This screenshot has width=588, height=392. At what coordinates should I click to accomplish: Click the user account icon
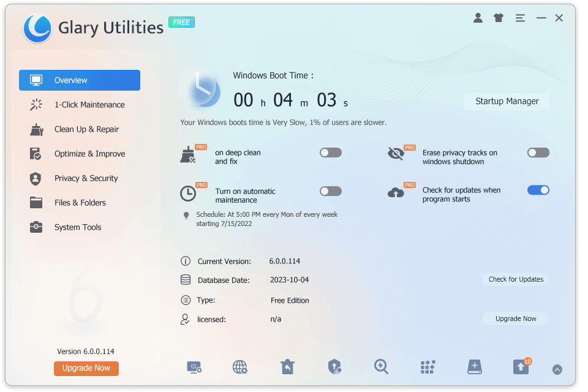[x=478, y=18]
